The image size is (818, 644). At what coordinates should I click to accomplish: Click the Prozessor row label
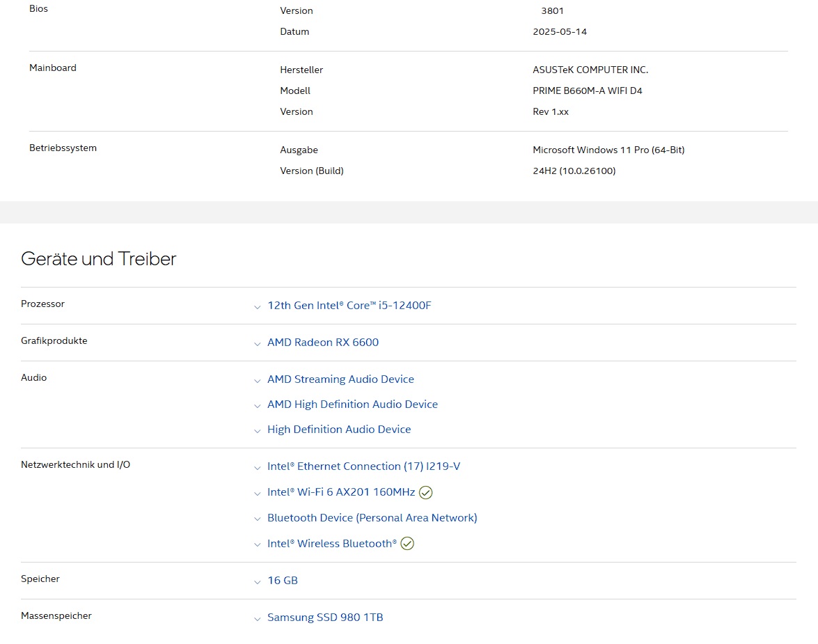coord(42,304)
